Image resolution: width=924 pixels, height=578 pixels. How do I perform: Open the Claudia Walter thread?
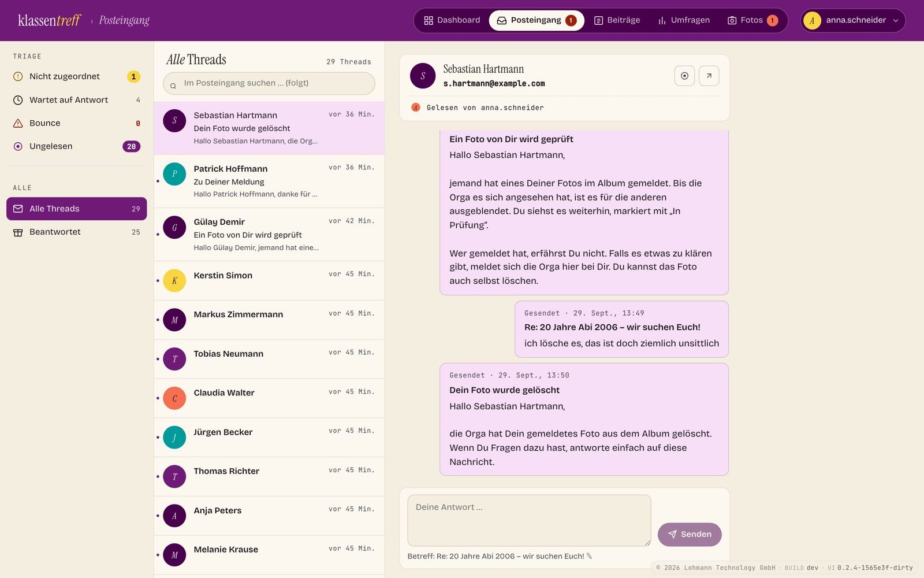click(x=269, y=398)
